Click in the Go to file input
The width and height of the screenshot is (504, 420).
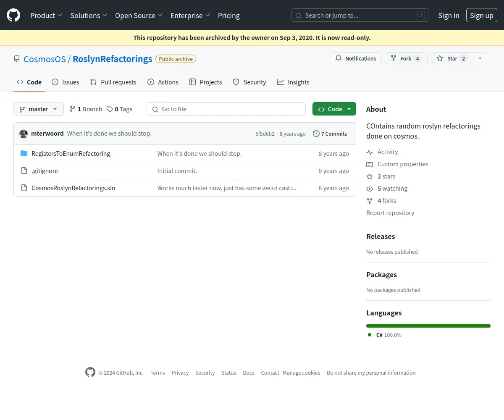(226, 109)
